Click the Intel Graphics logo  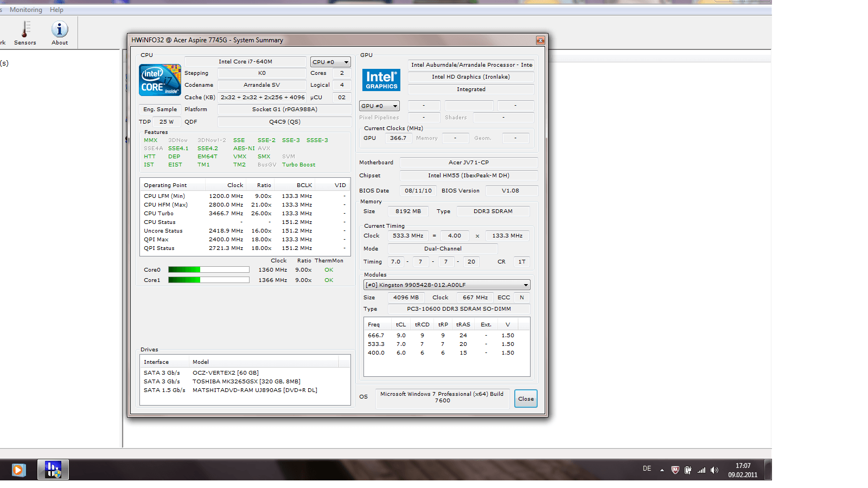[381, 80]
